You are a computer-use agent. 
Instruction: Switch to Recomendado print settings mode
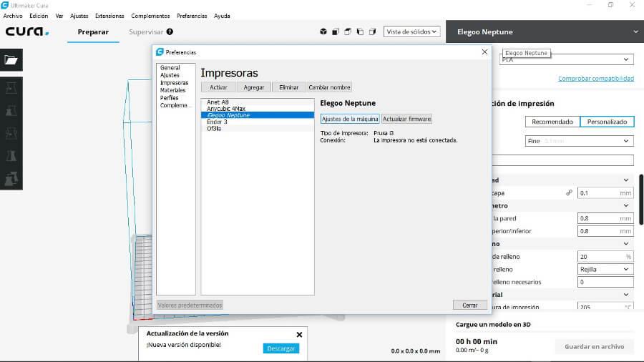click(x=552, y=122)
